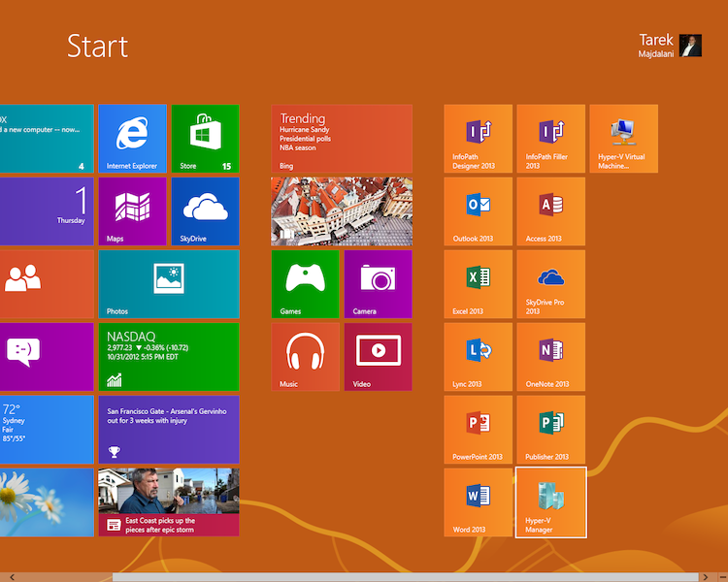728x582 pixels.
Task: Open Word 2013 tile
Action: tap(478, 501)
